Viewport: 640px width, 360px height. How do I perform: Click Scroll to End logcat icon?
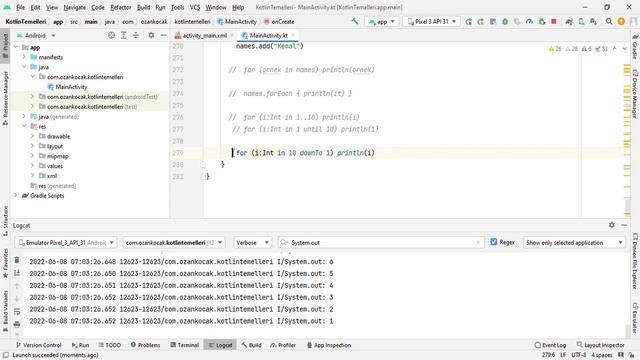(17, 272)
